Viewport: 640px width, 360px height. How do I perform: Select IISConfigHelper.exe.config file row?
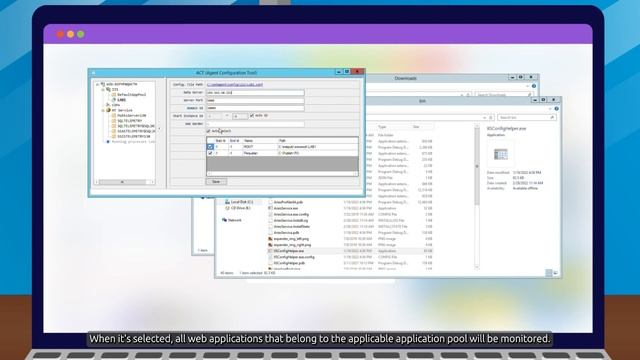[x=350, y=257]
